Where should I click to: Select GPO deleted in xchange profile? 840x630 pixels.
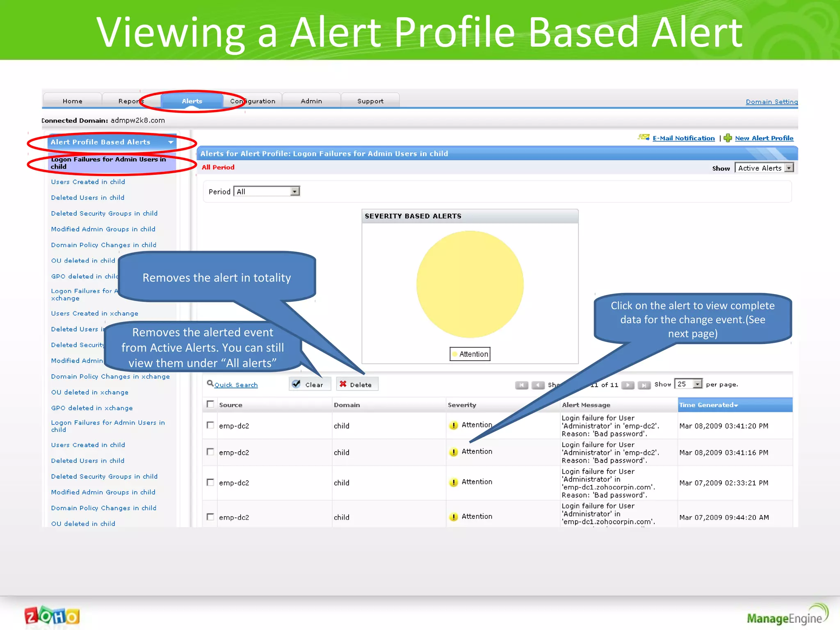pyautogui.click(x=92, y=408)
